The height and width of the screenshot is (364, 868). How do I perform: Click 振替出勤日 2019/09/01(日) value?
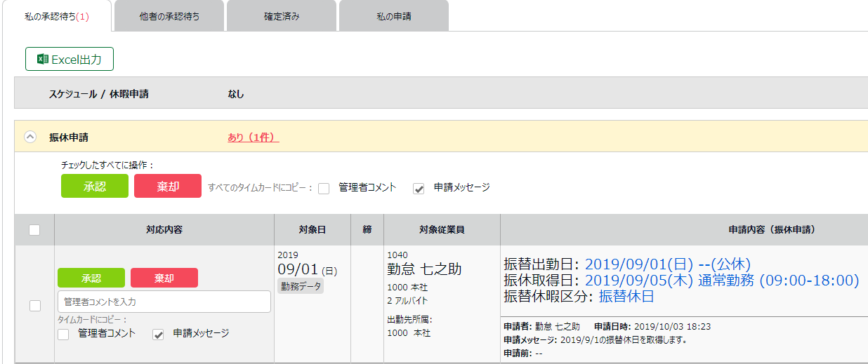click(668, 264)
